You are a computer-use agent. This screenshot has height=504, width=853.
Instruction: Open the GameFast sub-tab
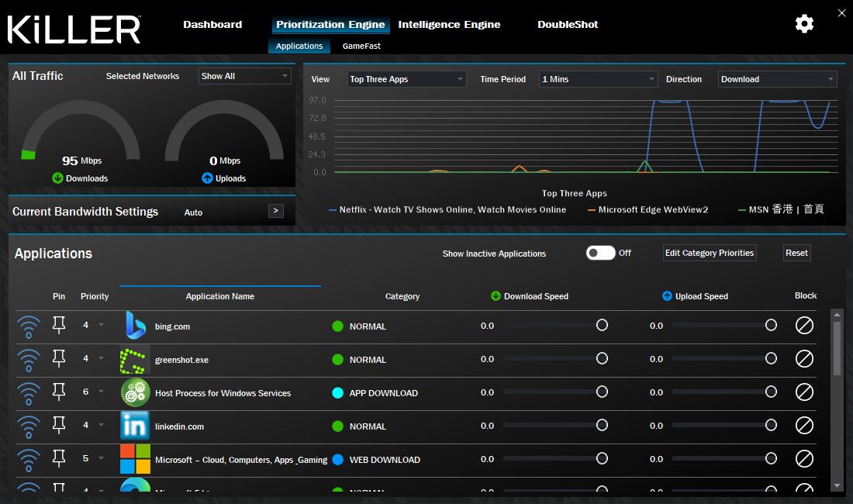click(x=362, y=47)
